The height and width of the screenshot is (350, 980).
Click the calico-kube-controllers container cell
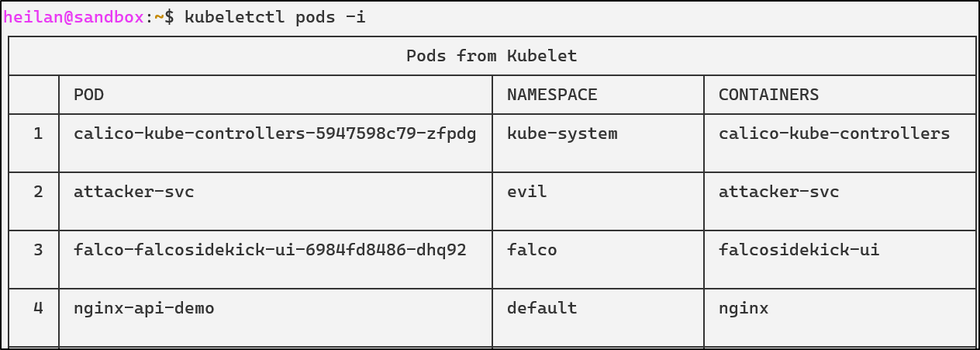coord(833,133)
